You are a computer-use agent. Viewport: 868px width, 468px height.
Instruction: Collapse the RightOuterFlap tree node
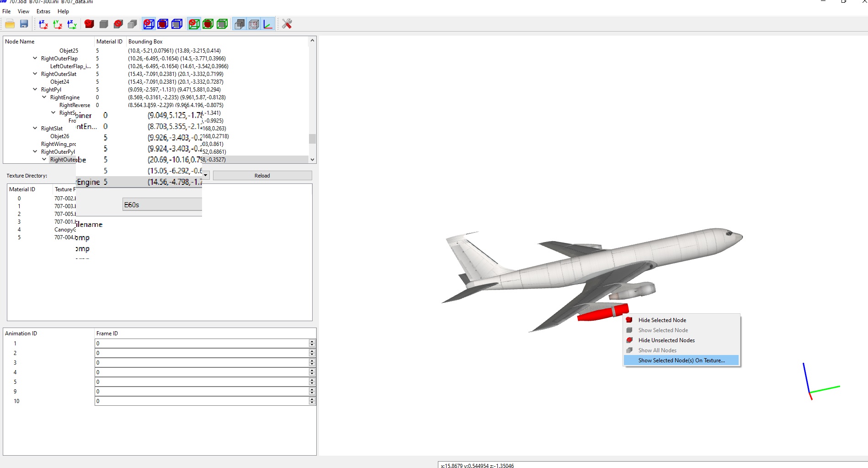tap(35, 58)
